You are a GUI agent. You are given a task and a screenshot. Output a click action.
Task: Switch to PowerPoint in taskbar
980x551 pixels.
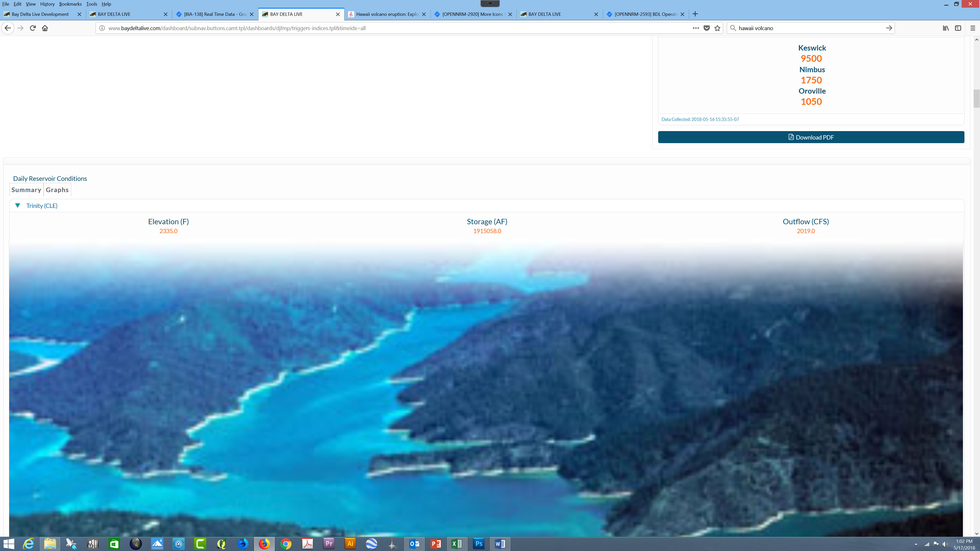point(436,544)
